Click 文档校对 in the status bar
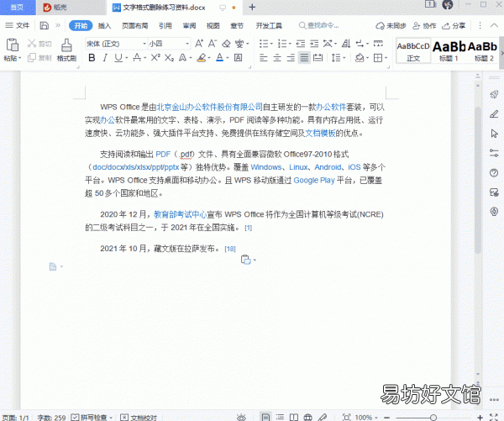 pos(139,417)
